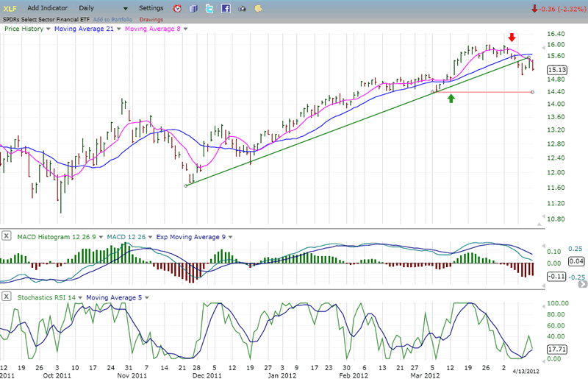The height and width of the screenshot is (379, 588).
Task: Open the Settings menu
Action: (151, 8)
